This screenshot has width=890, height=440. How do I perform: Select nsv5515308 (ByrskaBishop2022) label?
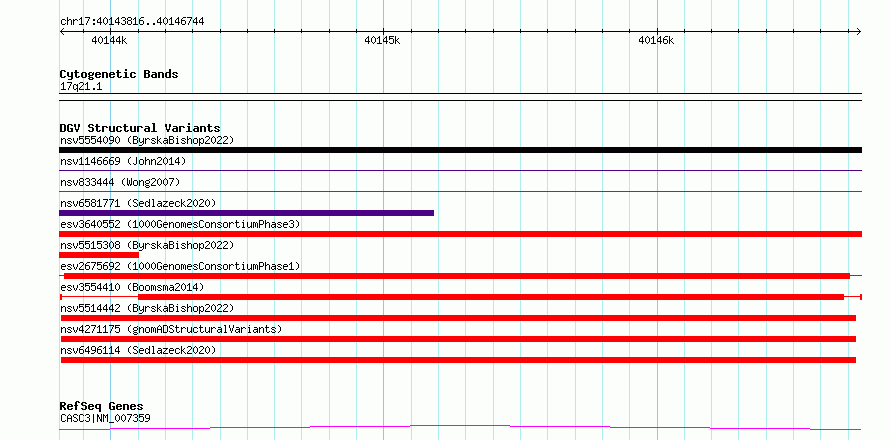coord(147,245)
